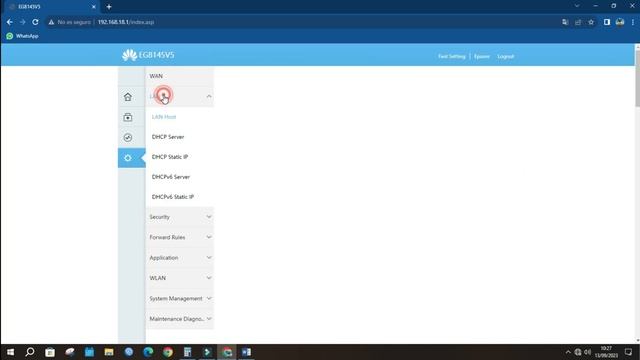640x360 pixels.
Task: Open the status check sidebar icon
Action: 128,138
